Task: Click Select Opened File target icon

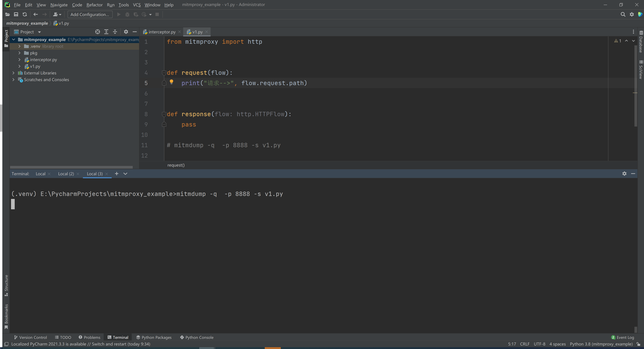Action: (x=97, y=32)
